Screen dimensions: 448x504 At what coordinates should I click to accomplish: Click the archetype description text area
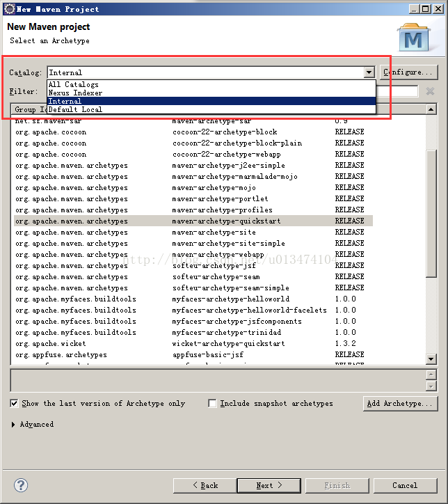click(218, 381)
